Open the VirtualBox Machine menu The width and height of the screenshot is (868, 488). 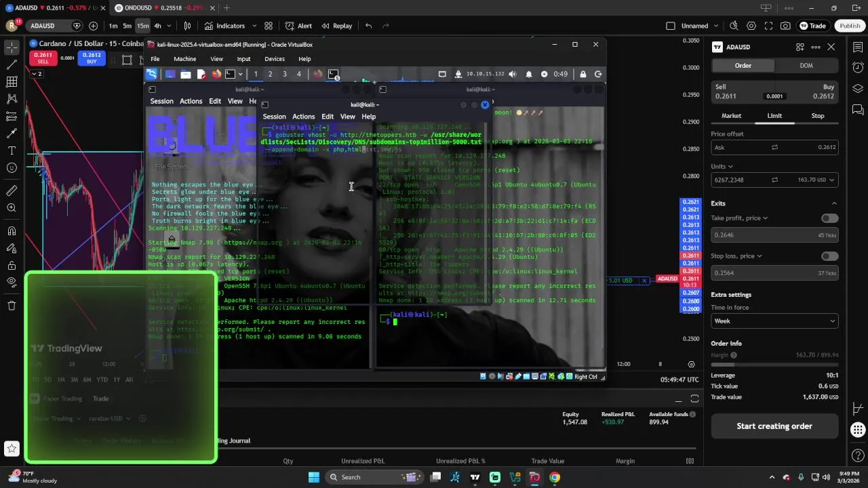point(184,59)
